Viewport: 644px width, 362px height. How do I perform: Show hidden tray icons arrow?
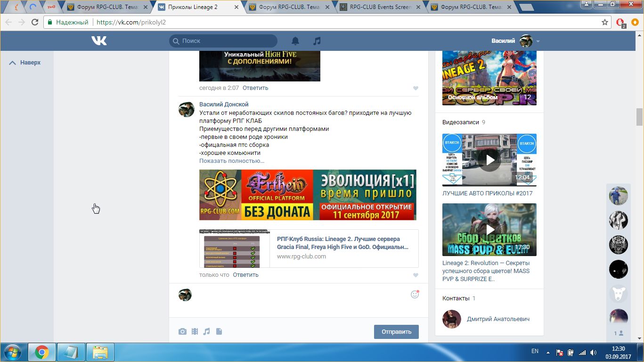(547, 352)
